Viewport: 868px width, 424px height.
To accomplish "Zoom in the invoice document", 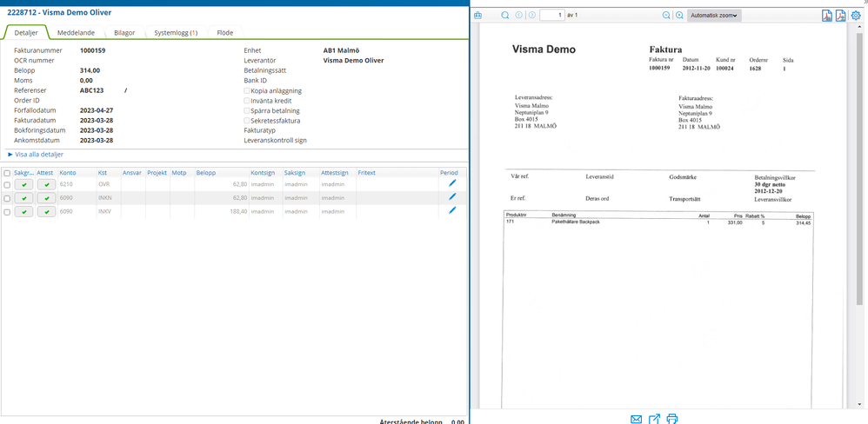I will (679, 16).
